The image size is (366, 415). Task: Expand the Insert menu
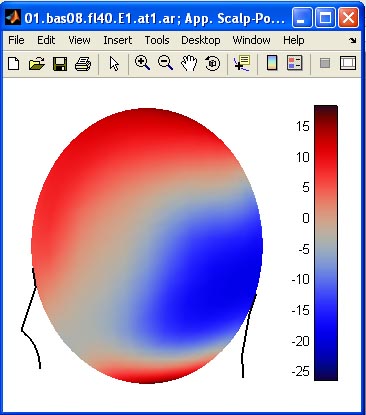[118, 40]
